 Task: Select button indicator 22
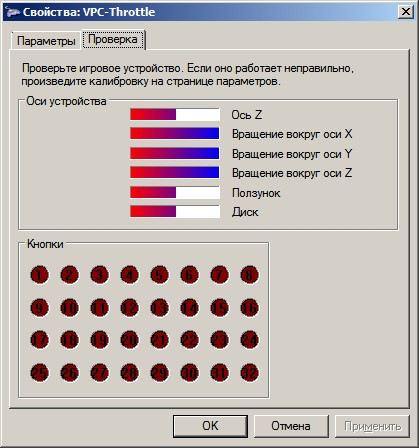click(x=190, y=340)
